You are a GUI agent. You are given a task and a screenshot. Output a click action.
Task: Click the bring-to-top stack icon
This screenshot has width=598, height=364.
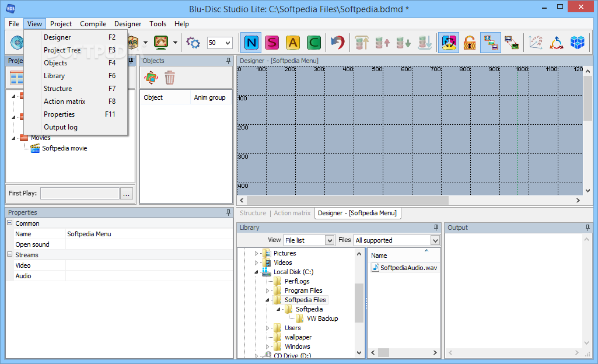click(362, 43)
